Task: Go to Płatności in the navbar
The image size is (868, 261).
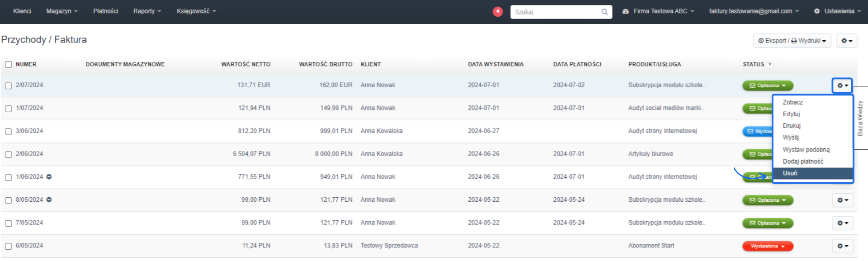Action: pos(105,11)
